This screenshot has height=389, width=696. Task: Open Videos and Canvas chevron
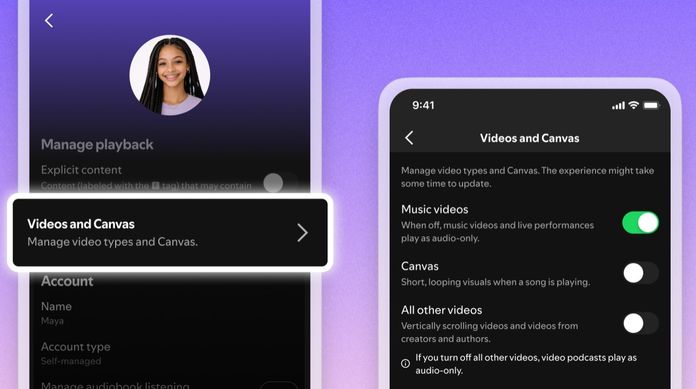coord(302,232)
